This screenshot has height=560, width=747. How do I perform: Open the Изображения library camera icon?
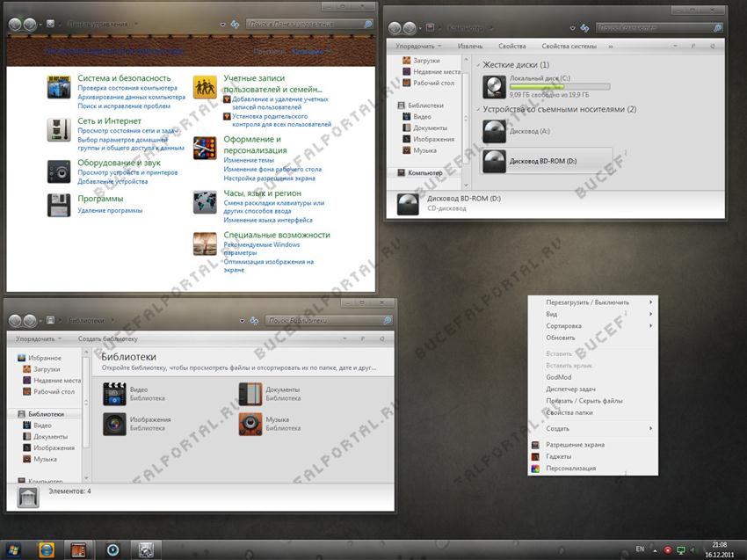pos(114,425)
